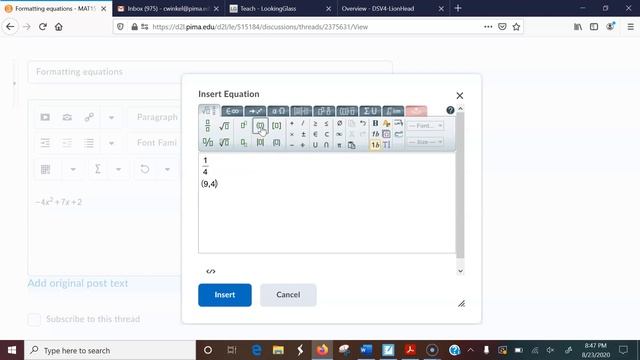The image size is (640, 360).
Task: Insert the subset symbol
Action: click(327, 134)
